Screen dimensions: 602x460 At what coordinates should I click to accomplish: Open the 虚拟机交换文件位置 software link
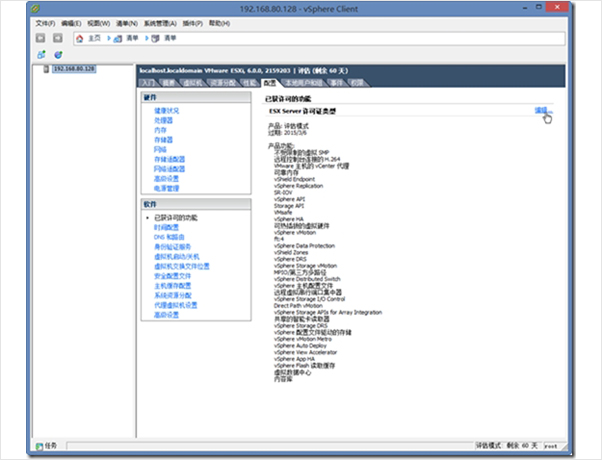182,266
